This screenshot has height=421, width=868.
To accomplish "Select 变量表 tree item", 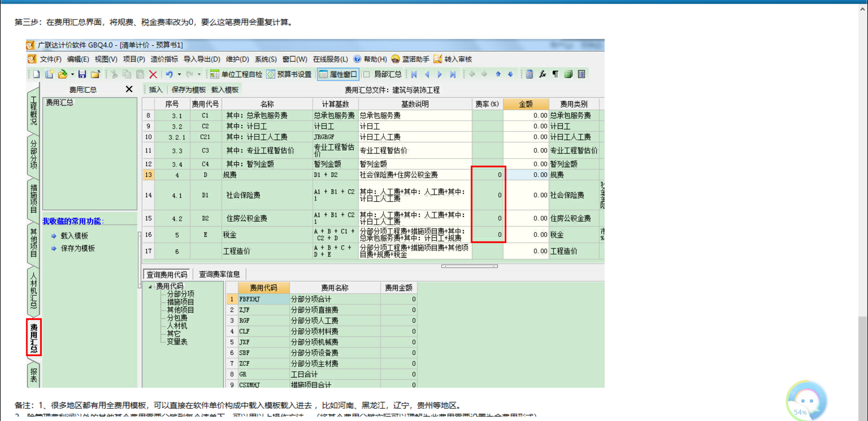I will pyautogui.click(x=177, y=341).
